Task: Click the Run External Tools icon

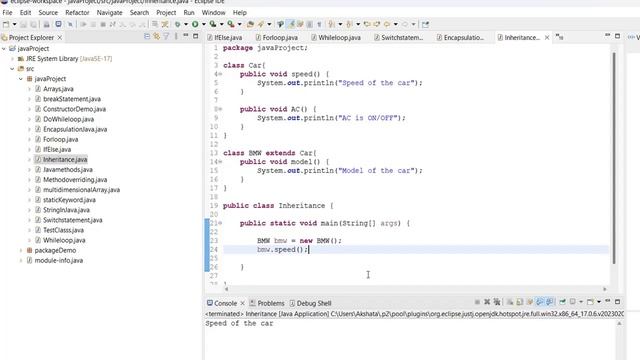Action: (231, 24)
